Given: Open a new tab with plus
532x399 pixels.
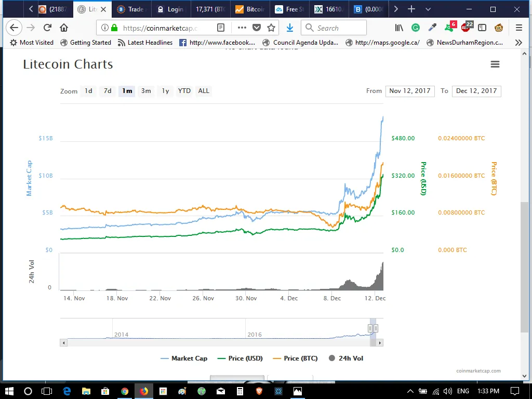Looking at the screenshot, I should [411, 9].
